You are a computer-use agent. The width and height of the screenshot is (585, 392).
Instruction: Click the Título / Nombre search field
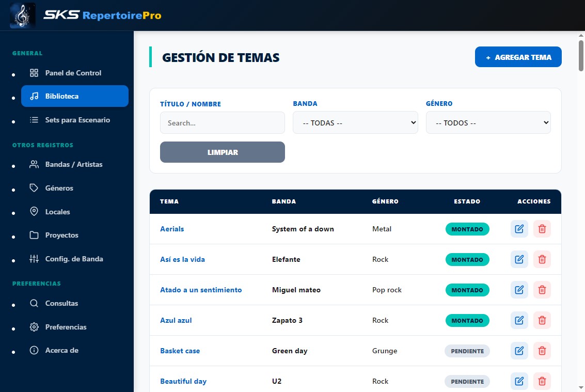[223, 123]
